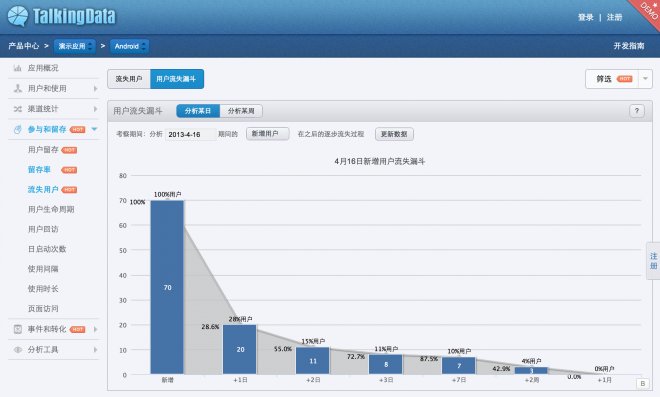Expand the 事件和转化 submenu arrow
The image size is (660, 397).
tap(96, 329)
